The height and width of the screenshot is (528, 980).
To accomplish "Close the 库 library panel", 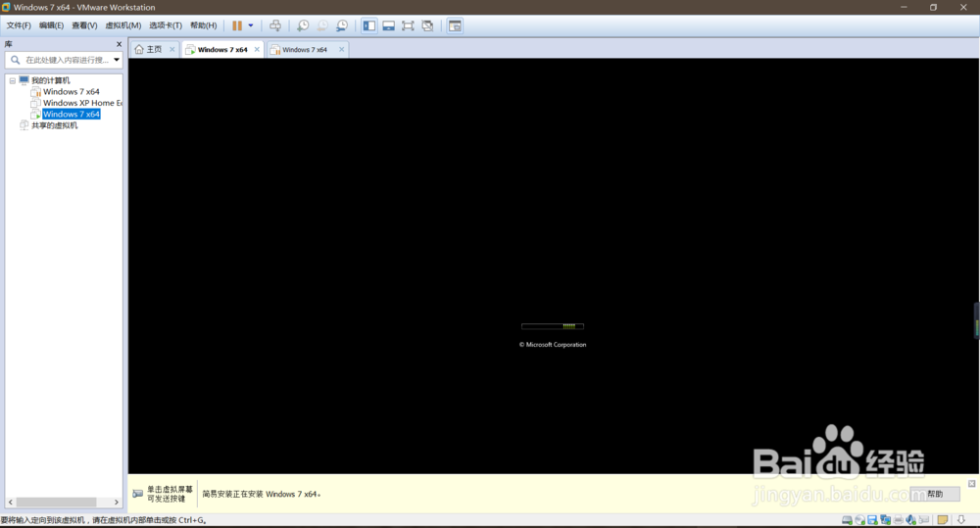I will 119,44.
